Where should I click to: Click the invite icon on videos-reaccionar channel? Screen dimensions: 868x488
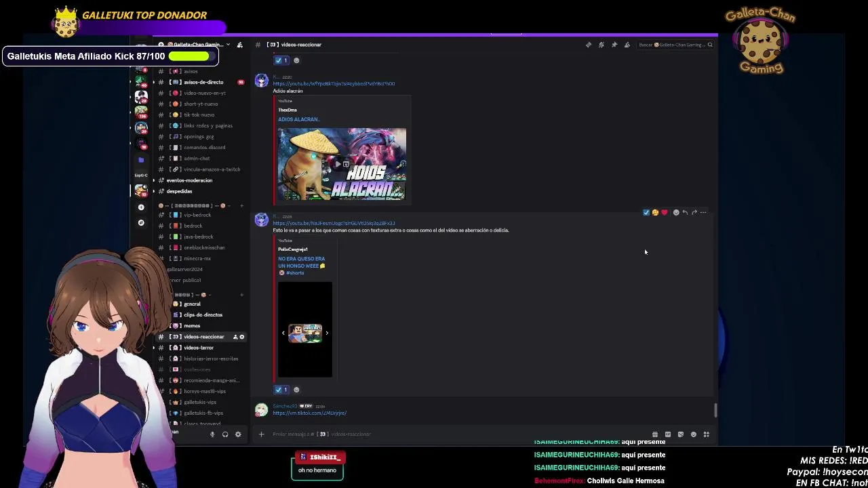click(x=235, y=337)
